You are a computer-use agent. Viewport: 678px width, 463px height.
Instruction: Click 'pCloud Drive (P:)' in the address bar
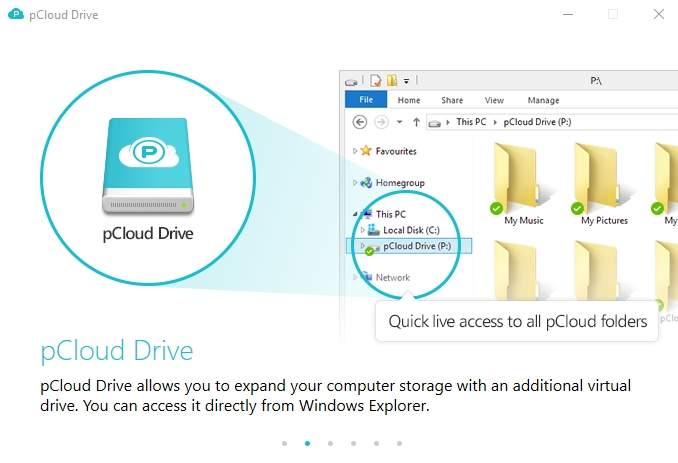[537, 122]
